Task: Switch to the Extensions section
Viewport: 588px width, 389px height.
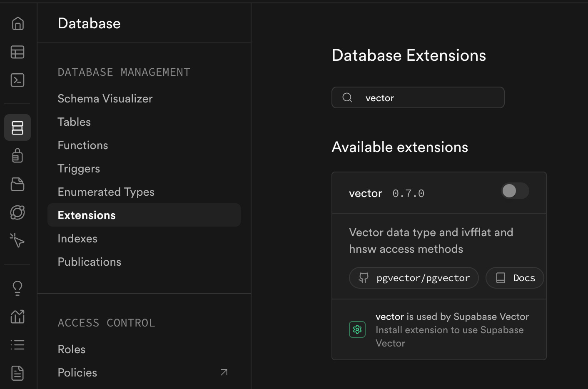Action: tap(87, 215)
